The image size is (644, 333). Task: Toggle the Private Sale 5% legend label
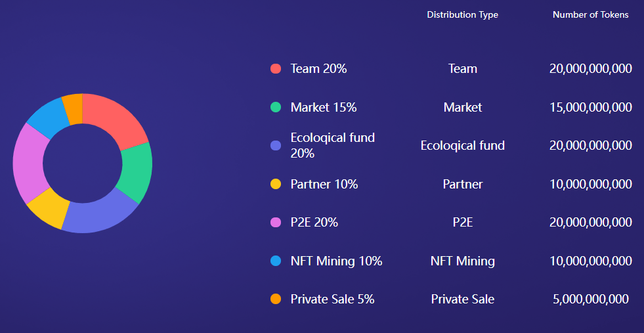(x=332, y=299)
